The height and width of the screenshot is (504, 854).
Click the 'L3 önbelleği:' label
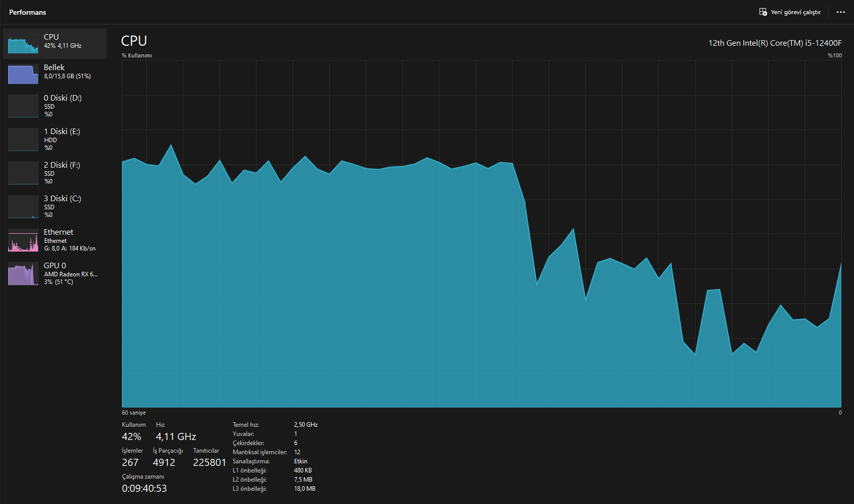(x=249, y=489)
